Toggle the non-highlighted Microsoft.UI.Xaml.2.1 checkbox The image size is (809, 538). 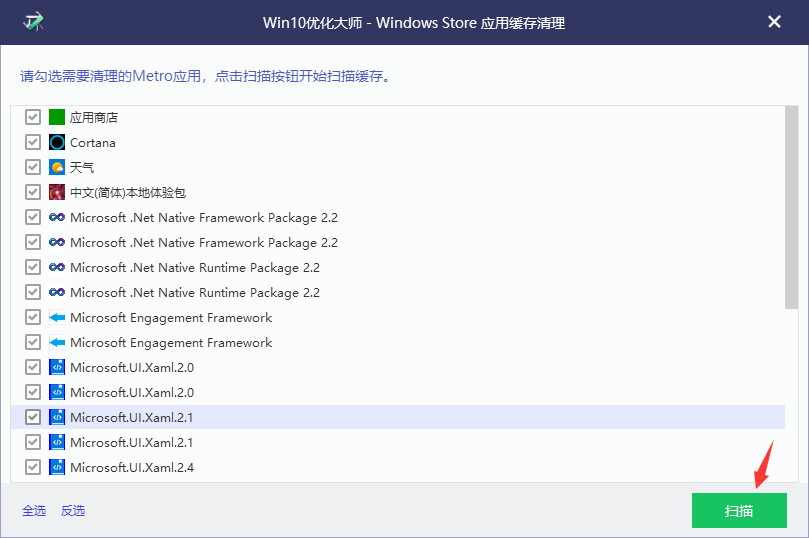[33, 442]
